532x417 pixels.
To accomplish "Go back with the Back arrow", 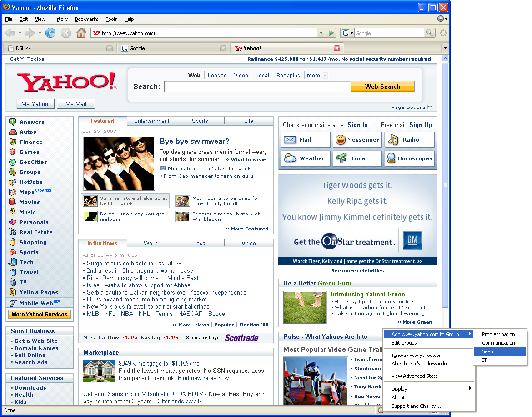I will click(10, 33).
